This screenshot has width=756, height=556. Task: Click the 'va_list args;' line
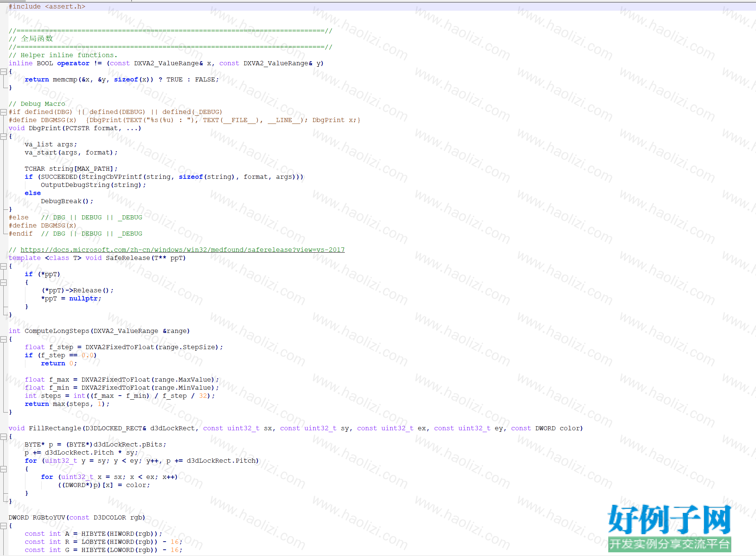tap(51, 145)
